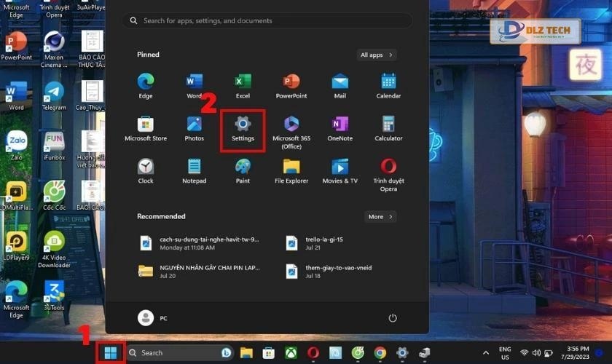The width and height of the screenshot is (612, 364).
Task: Open the Paint app
Action: 243,171
